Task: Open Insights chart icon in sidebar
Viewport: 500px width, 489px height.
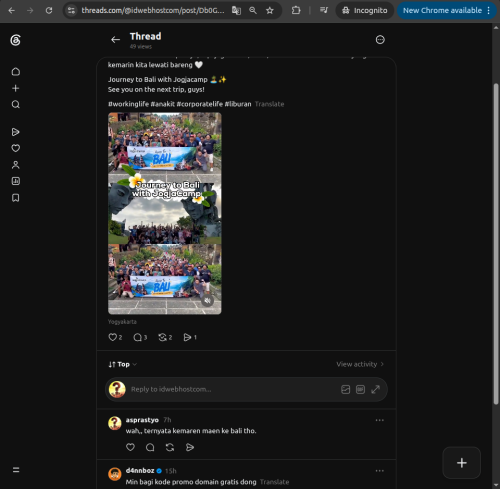Action: (x=16, y=181)
